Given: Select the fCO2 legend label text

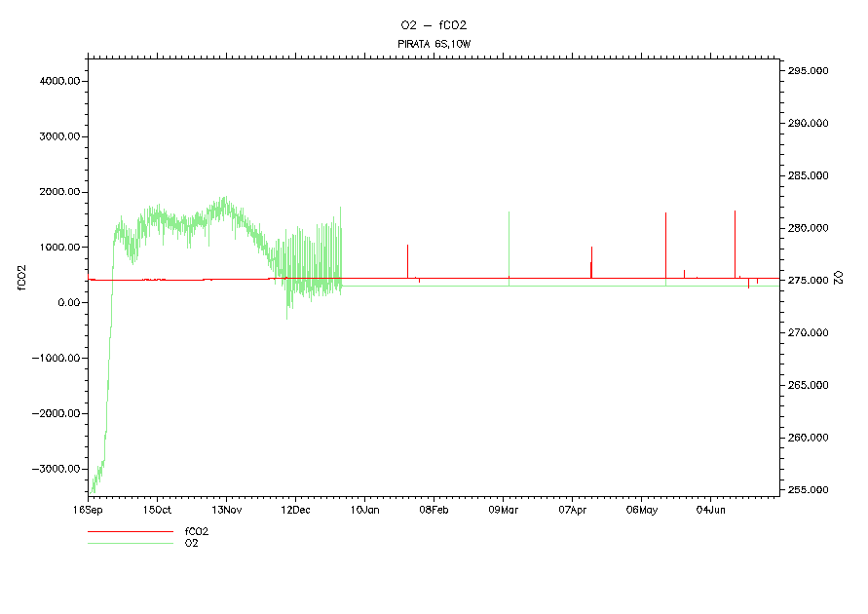Looking at the screenshot, I should point(197,532).
